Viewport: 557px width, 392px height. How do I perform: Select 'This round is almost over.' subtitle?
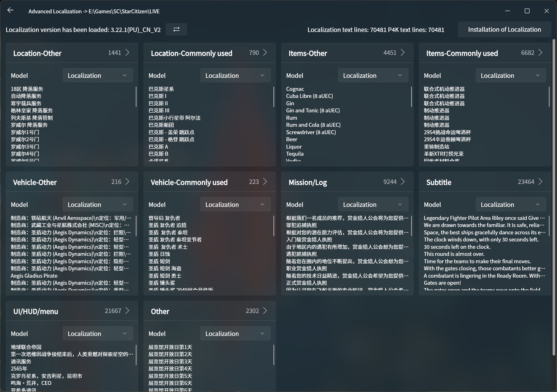[454, 254]
